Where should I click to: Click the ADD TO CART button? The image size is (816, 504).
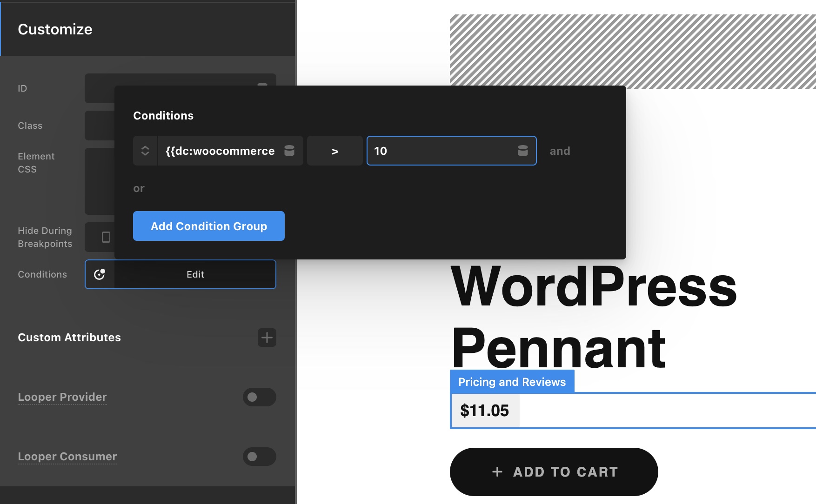[554, 472]
